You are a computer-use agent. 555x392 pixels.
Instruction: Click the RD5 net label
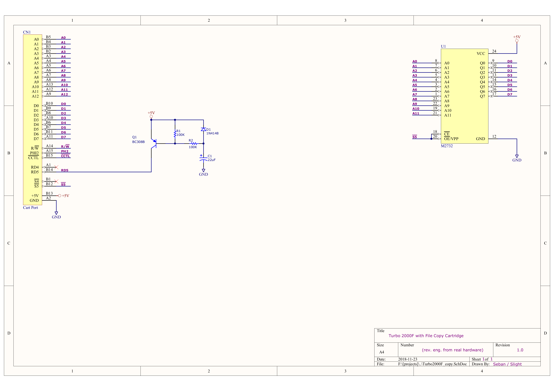click(65, 170)
